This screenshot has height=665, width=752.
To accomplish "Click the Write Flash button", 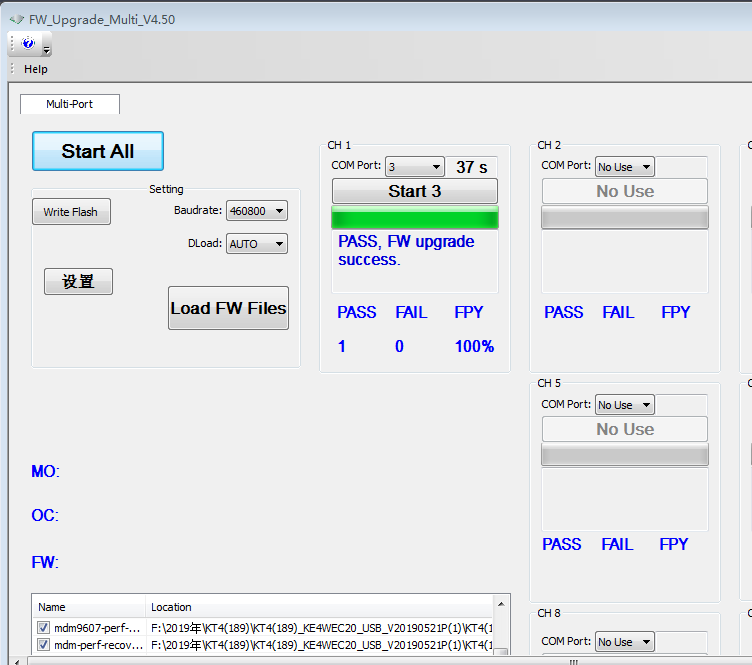I will [71, 212].
